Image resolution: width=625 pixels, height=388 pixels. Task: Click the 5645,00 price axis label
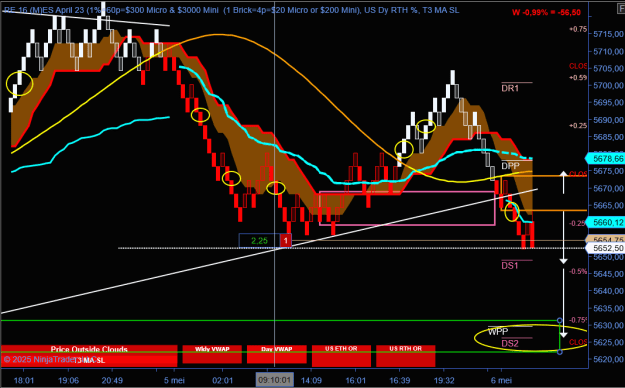tap(609, 274)
